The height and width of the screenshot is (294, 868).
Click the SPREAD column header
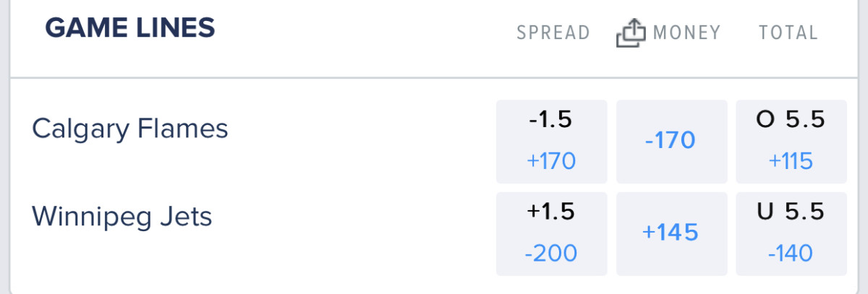[553, 33]
